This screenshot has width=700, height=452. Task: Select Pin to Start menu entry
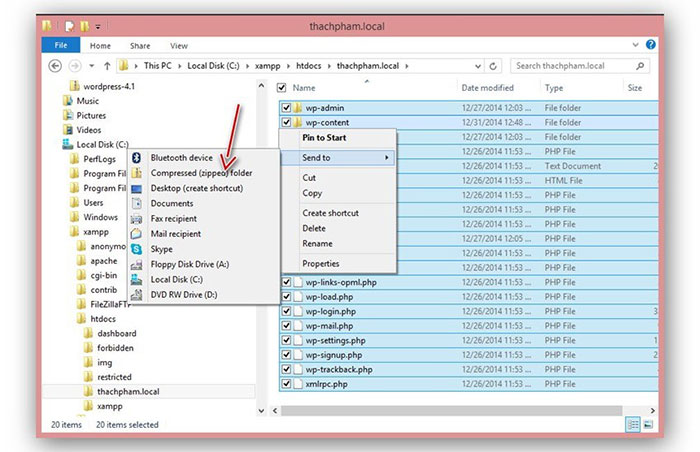(324, 138)
